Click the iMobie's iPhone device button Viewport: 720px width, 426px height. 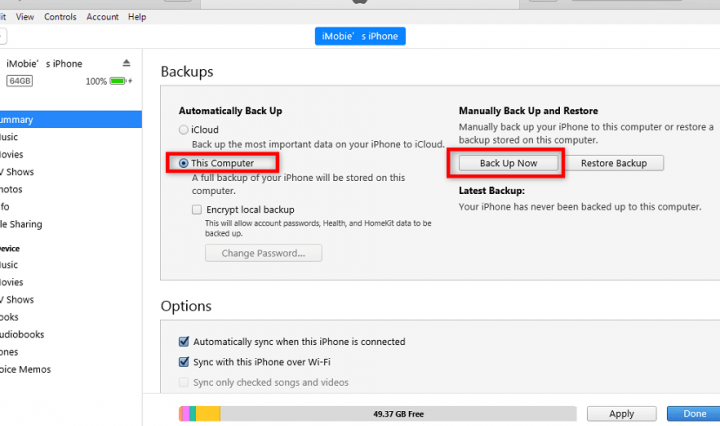point(360,36)
